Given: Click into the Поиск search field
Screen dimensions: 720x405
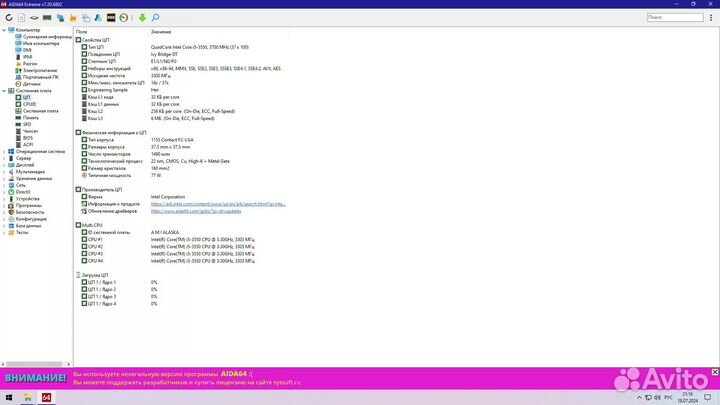Looking at the screenshot, I should [x=675, y=17].
